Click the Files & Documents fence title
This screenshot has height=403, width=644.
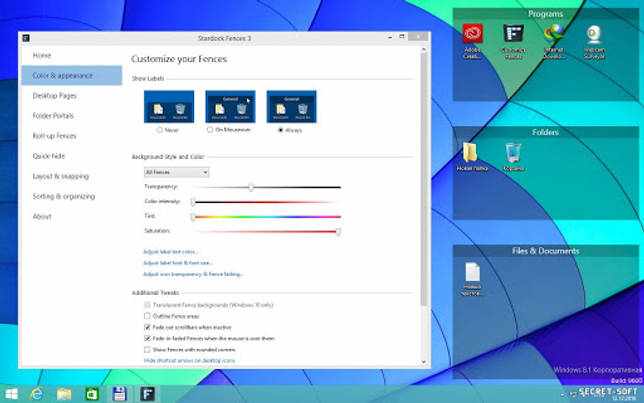click(545, 251)
